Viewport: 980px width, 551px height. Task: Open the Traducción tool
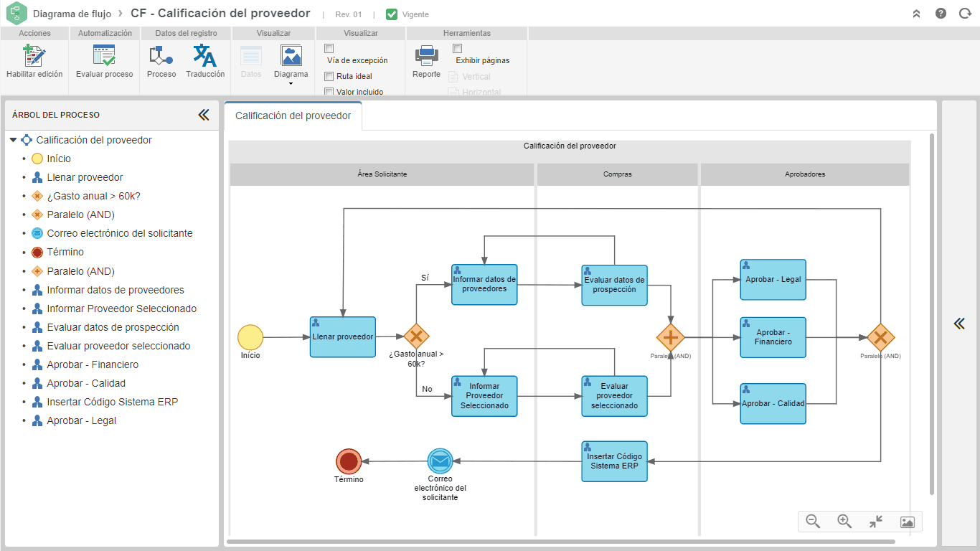click(205, 56)
